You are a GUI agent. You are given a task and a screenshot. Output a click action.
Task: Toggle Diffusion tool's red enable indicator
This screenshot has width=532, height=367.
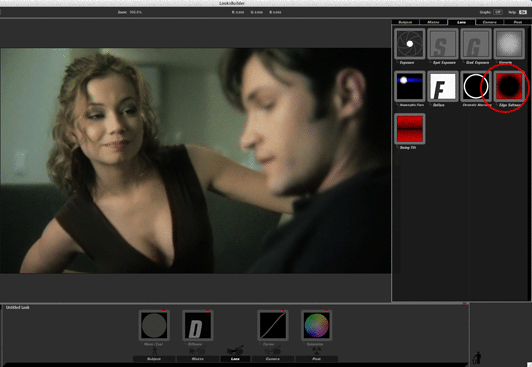[207, 311]
